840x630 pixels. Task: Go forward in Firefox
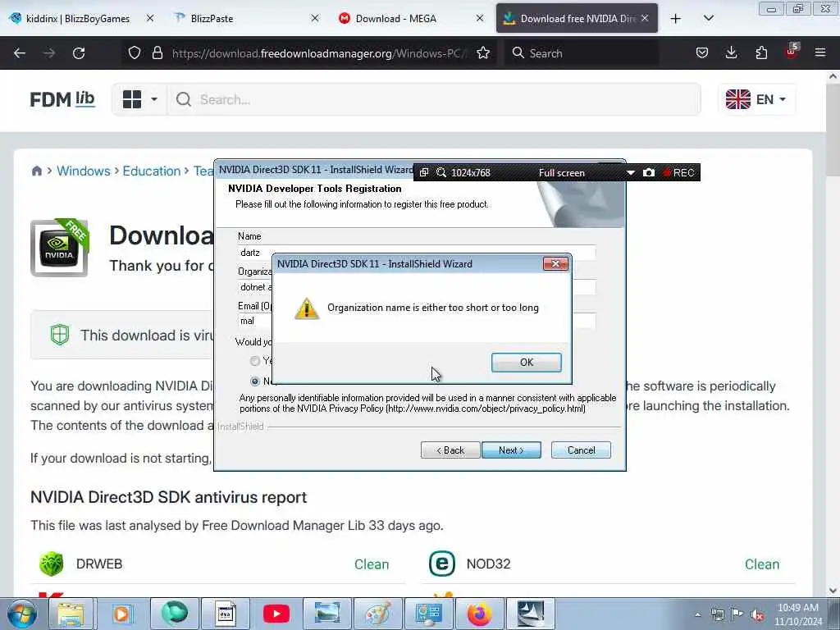pyautogui.click(x=49, y=53)
